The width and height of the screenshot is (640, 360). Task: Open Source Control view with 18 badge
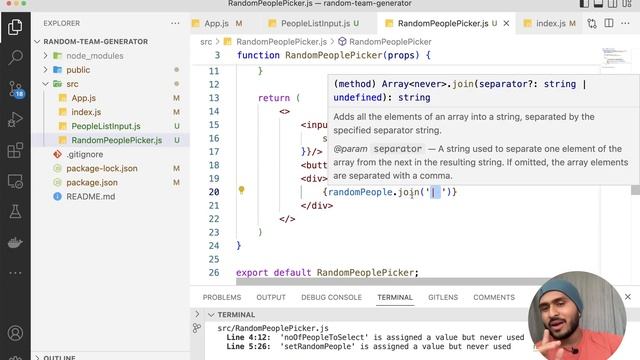coord(16,89)
